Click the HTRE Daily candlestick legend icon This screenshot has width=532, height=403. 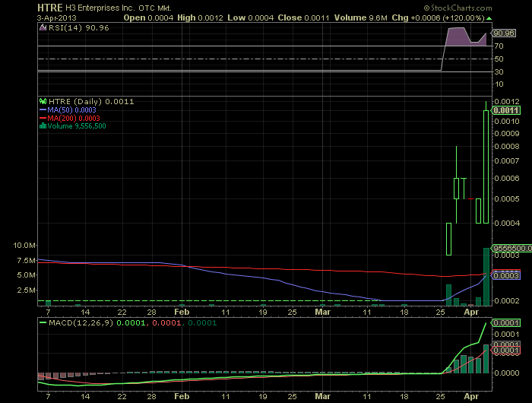43,101
